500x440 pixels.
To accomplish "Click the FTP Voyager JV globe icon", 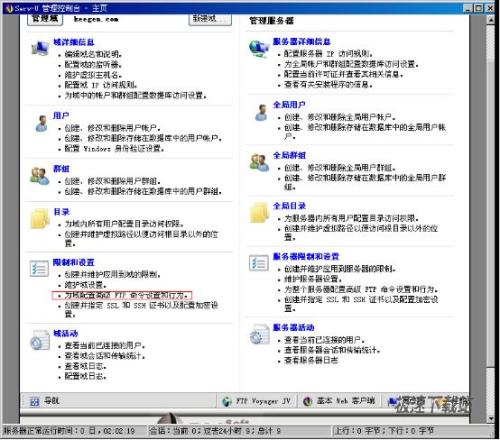I will 227,401.
